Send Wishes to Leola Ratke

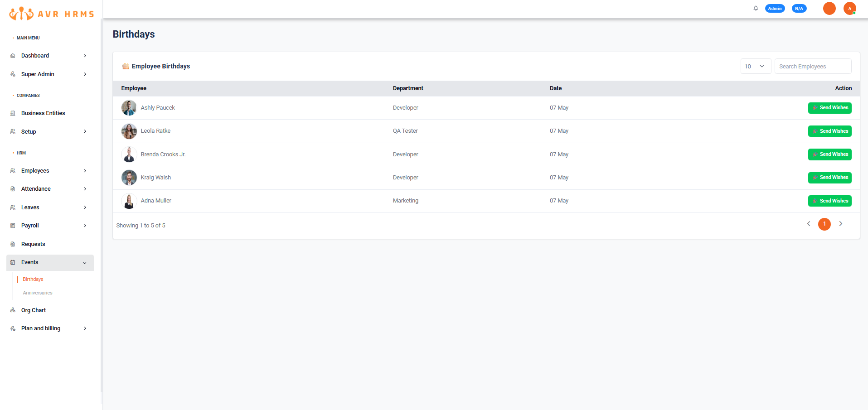click(829, 131)
